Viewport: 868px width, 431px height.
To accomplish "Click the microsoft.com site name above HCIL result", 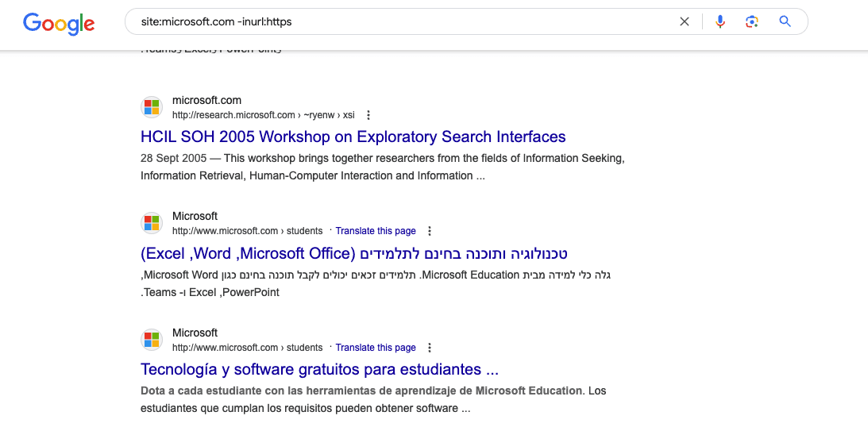I will [x=206, y=100].
